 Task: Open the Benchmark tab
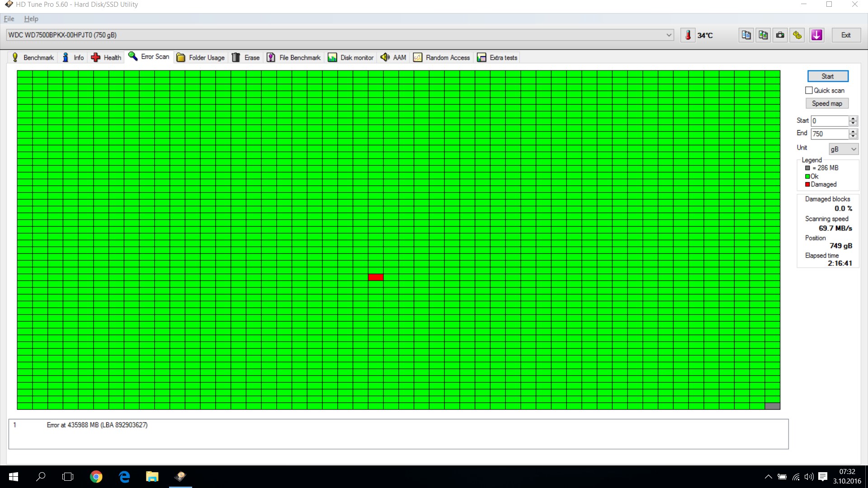pos(33,57)
